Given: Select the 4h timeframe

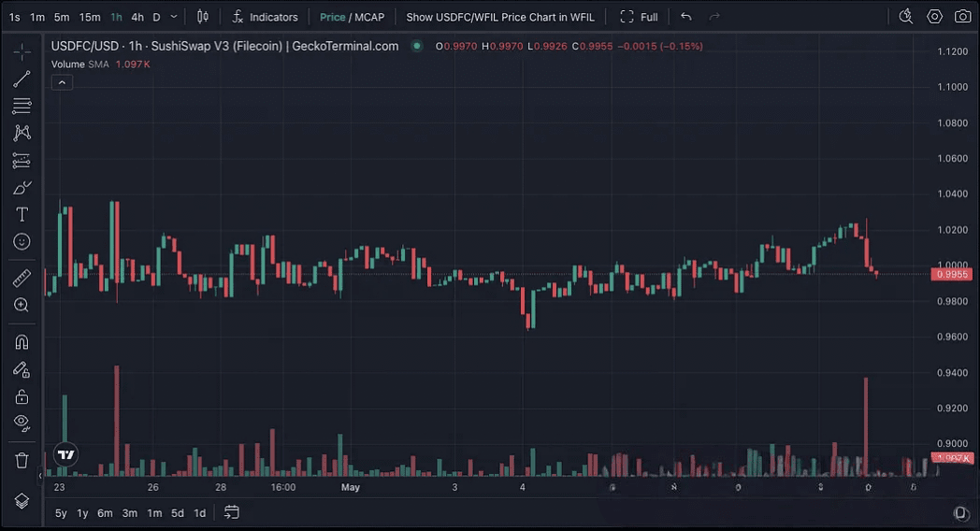Looking at the screenshot, I should 137,18.
